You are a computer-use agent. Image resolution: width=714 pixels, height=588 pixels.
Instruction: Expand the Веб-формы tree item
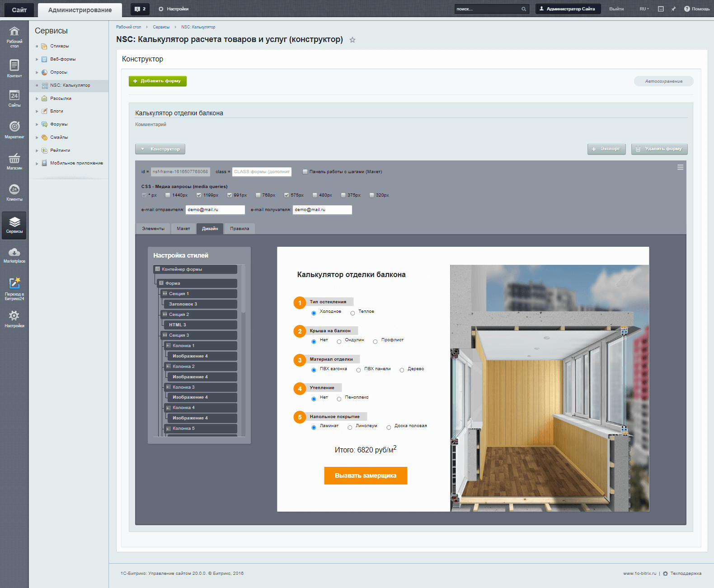(x=37, y=59)
